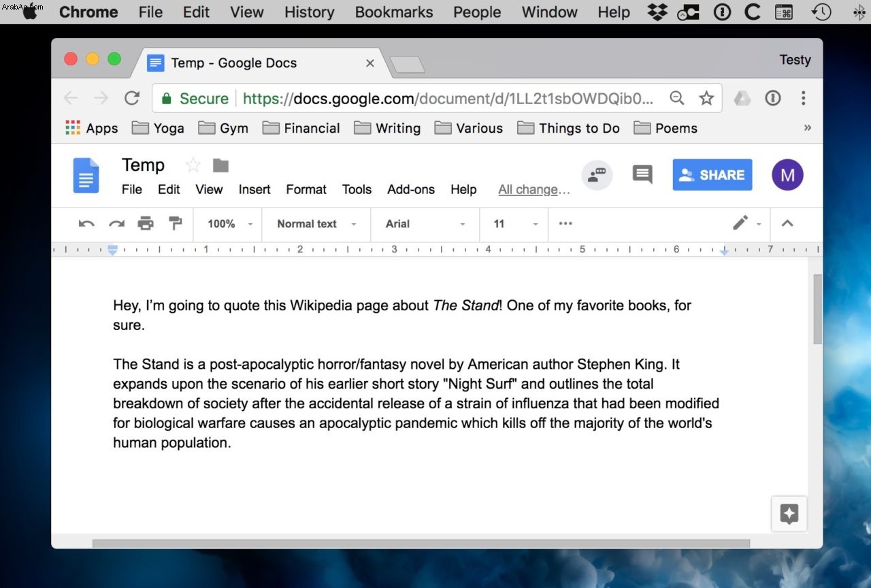This screenshot has width=871, height=588.
Task: Click the Time Machine menu bar icon
Action: tap(821, 12)
